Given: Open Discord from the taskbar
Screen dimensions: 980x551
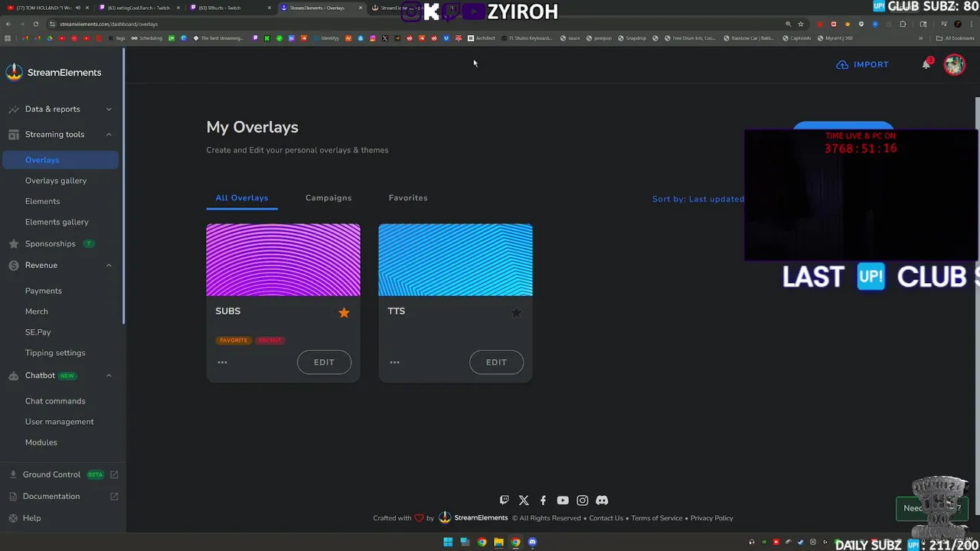Looking at the screenshot, I should 532,543.
